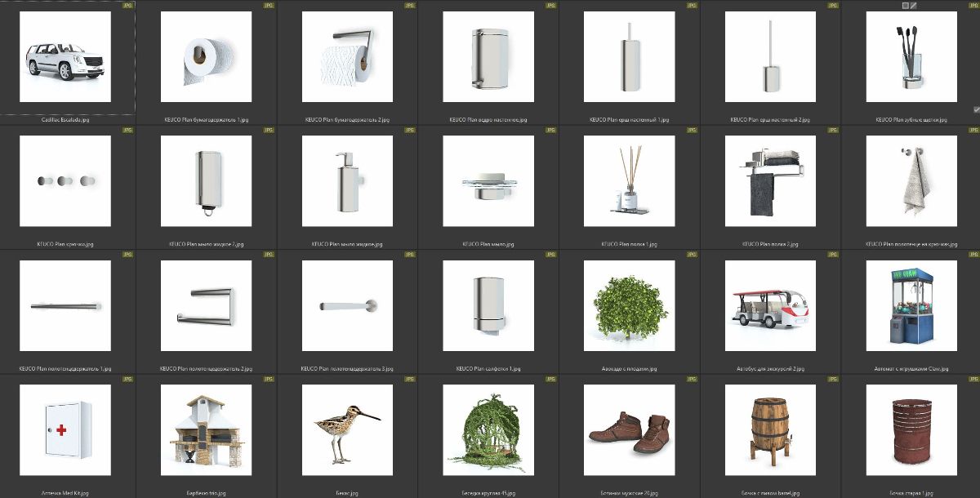Toggle the checkmark on toothbrush holder thumbnail
The image size is (980, 498).
click(x=977, y=109)
